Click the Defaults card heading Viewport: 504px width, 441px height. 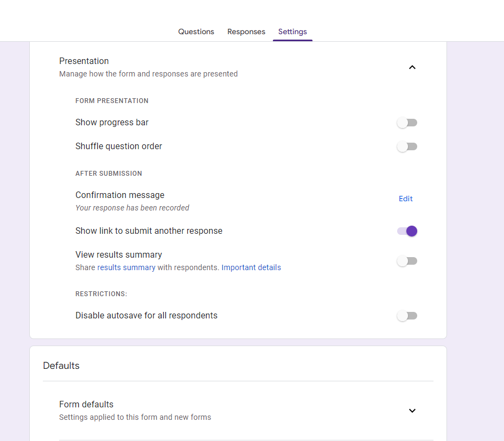pyautogui.click(x=61, y=366)
